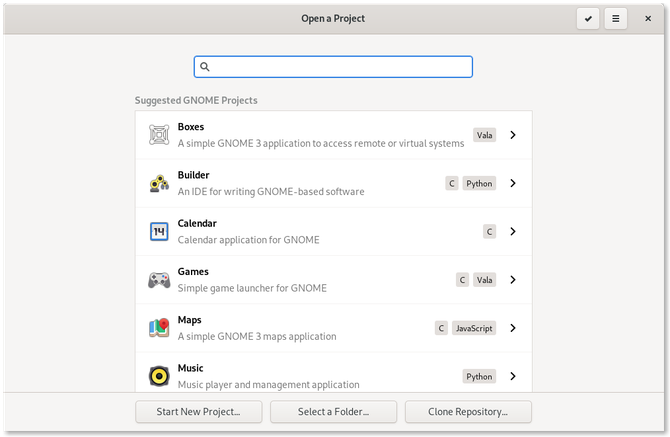The height and width of the screenshot is (437, 670).
Task: Expand the Calendar row chevron
Action: pos(513,232)
